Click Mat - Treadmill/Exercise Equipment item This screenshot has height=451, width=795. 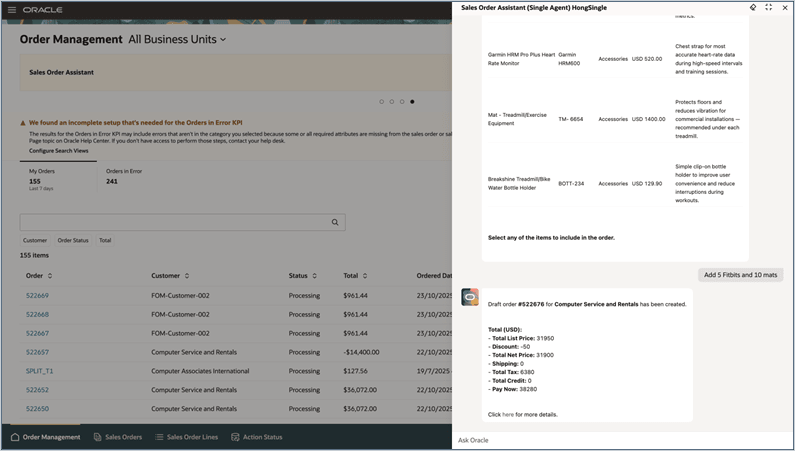click(517, 119)
